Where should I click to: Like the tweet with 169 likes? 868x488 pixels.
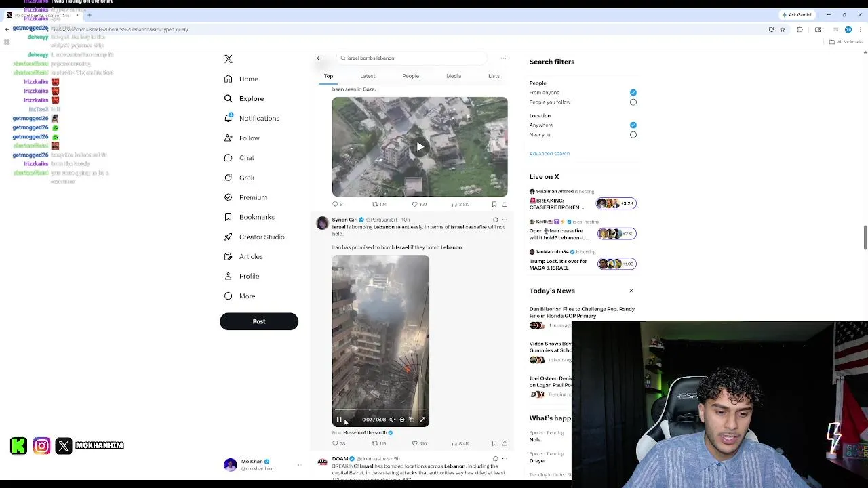(419, 204)
